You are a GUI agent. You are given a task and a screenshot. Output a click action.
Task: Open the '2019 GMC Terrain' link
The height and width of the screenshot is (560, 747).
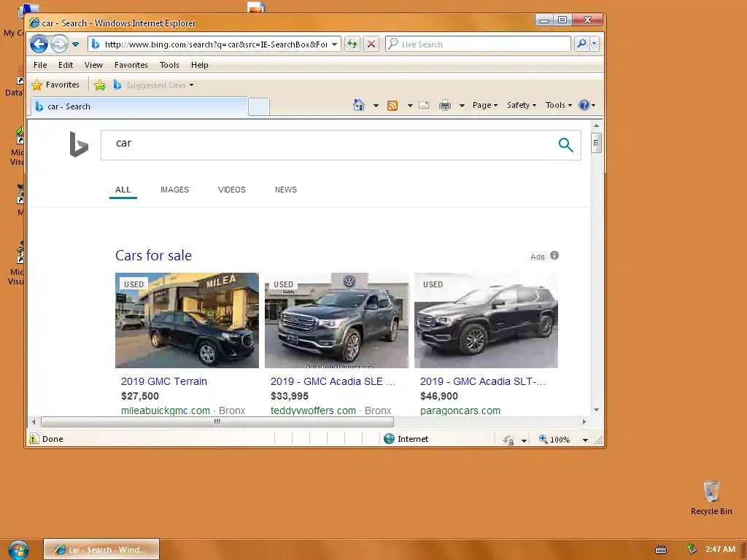point(164,381)
